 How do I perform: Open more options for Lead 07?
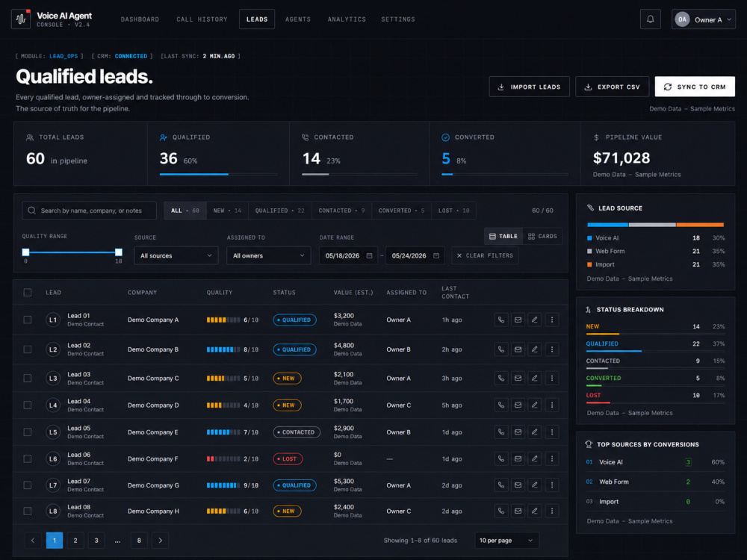[552, 485]
